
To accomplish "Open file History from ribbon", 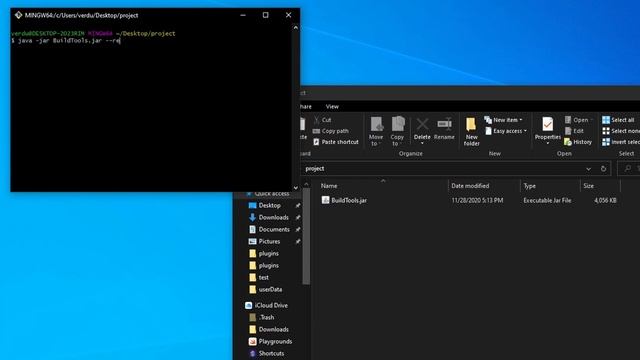I will [578, 142].
